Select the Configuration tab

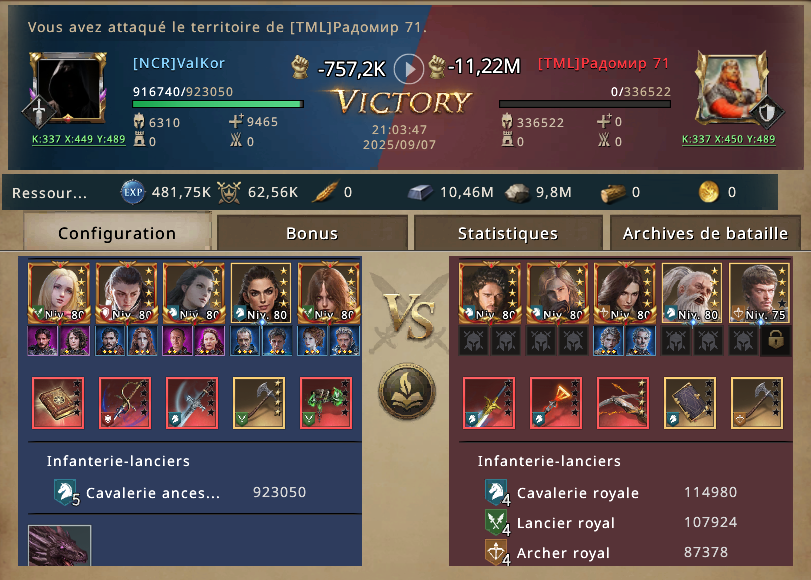pos(117,233)
